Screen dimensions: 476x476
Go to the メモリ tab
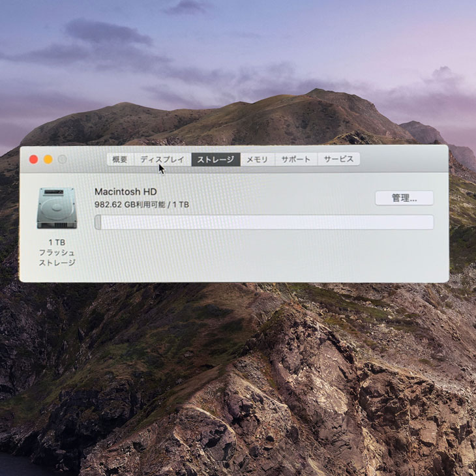pos(257,159)
